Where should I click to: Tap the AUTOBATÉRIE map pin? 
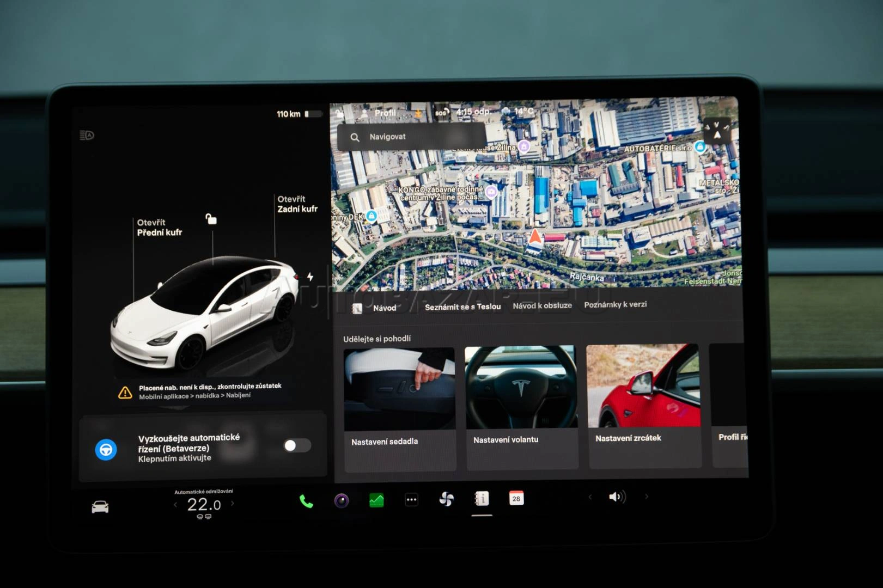coord(700,146)
